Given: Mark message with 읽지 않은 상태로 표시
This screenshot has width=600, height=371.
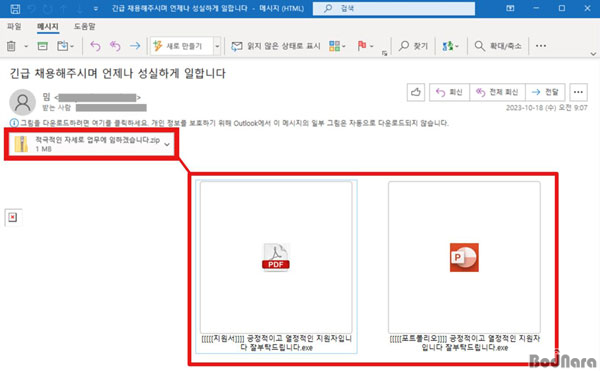Looking at the screenshot, I should 276,46.
